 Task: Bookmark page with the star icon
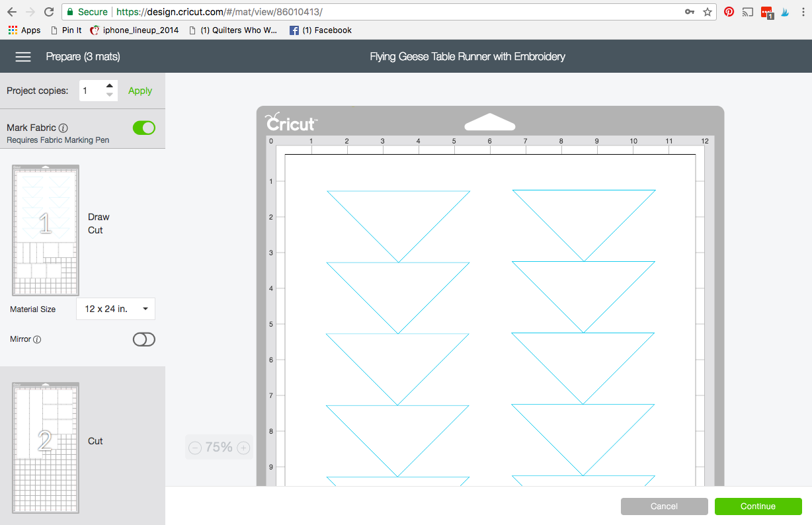pos(708,12)
